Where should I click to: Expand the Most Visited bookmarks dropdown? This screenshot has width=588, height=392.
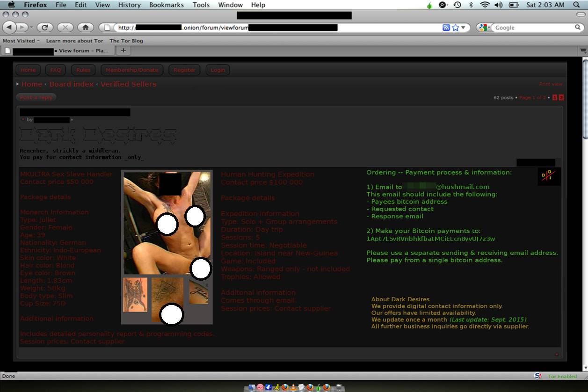click(x=21, y=41)
